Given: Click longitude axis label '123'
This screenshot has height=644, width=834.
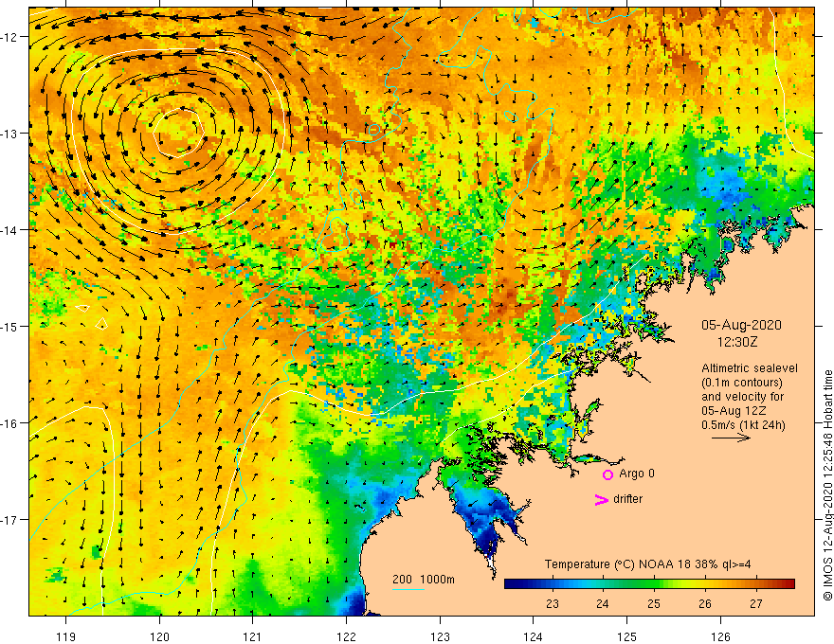Looking at the screenshot, I should pos(440,636).
